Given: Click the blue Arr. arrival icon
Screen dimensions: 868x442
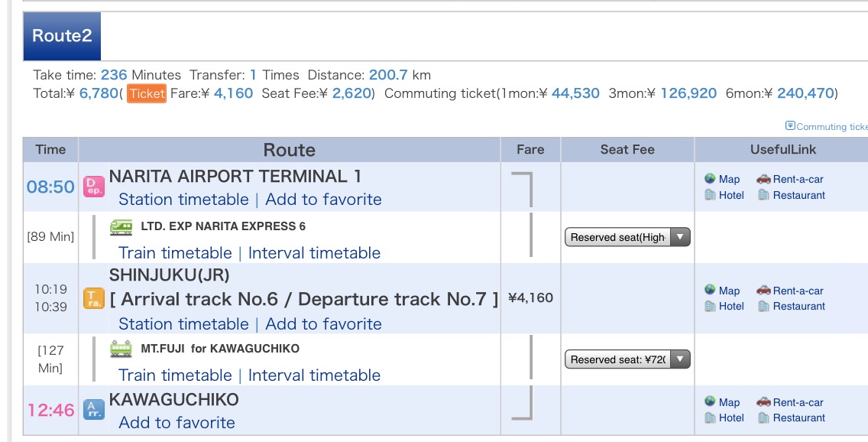Looking at the screenshot, I should (93, 409).
